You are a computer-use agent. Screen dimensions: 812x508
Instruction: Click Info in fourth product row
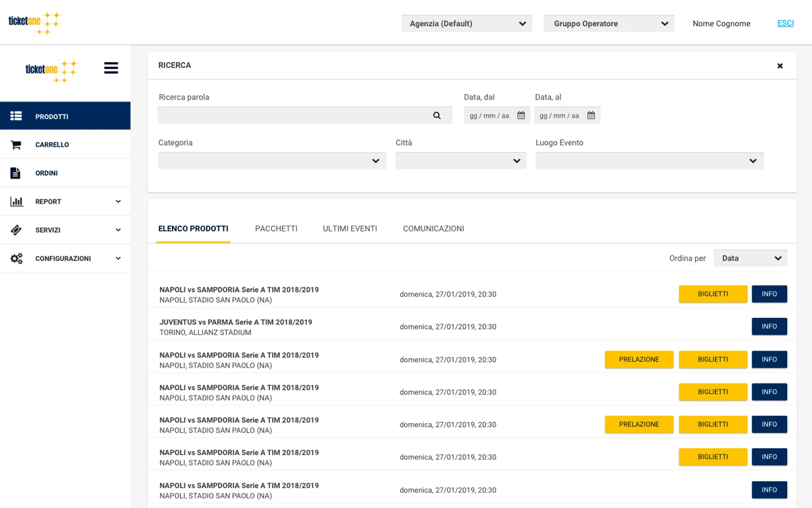point(769,392)
